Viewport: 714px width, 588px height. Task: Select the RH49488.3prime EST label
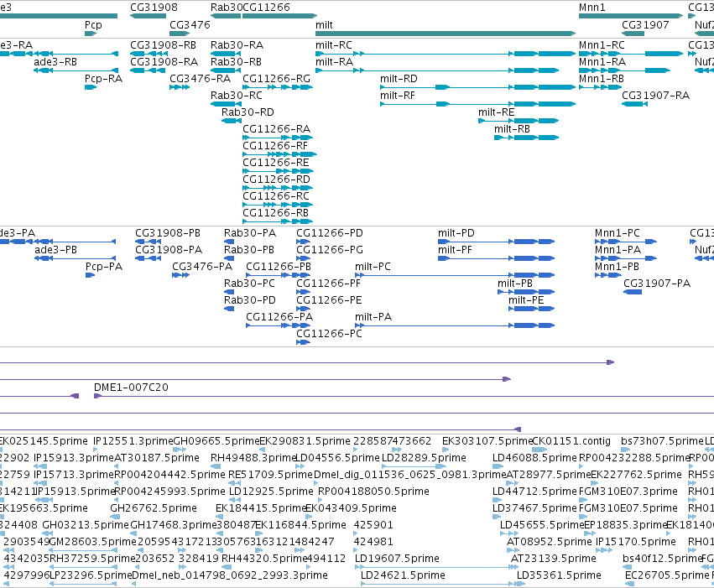[x=253, y=458]
